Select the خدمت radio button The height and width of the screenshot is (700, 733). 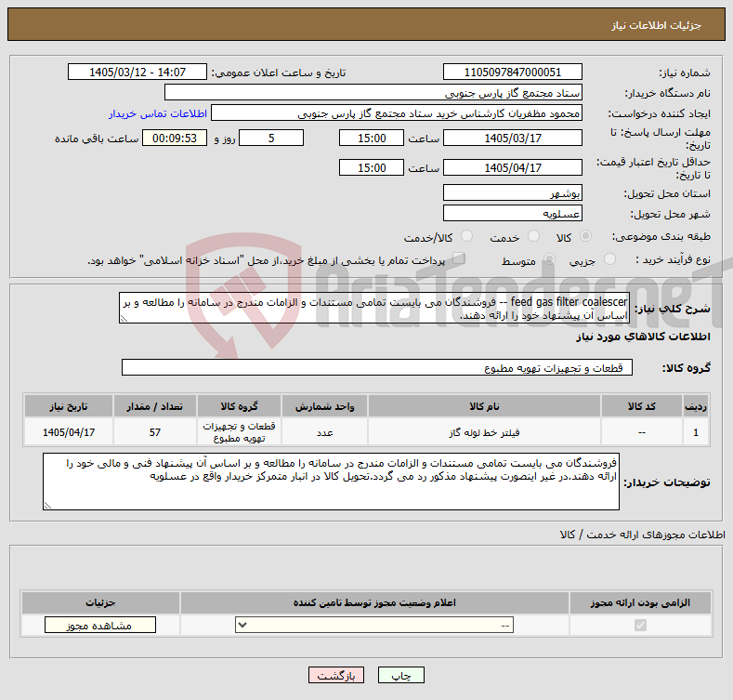[533, 236]
